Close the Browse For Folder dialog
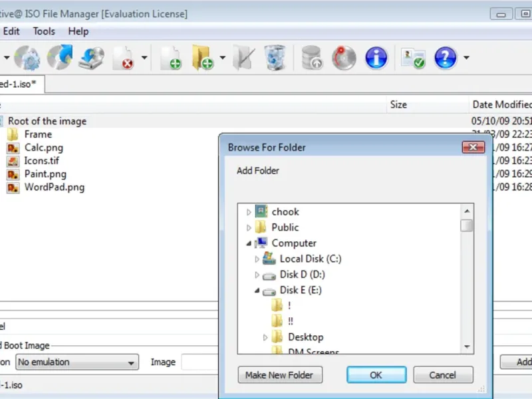This screenshot has width=532, height=399. pyautogui.click(x=473, y=147)
